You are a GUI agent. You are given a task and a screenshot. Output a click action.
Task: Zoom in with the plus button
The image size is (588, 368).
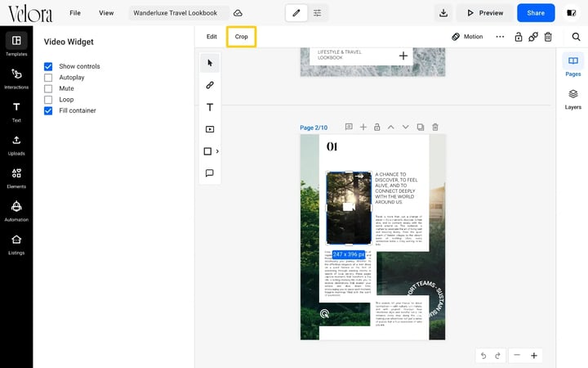pos(534,355)
